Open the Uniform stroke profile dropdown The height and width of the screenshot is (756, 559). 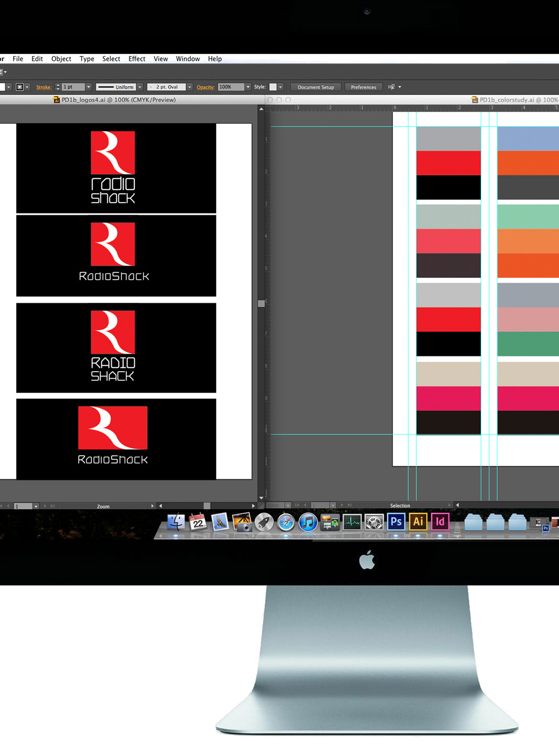pos(140,87)
